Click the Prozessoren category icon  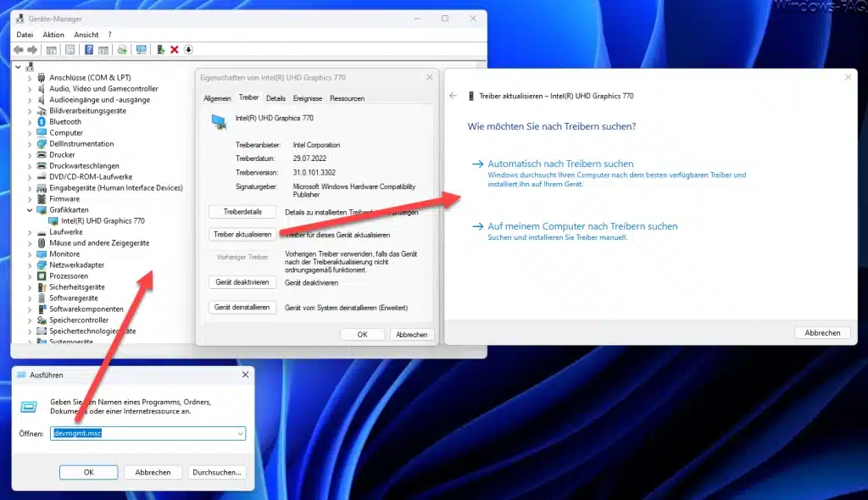[42, 276]
